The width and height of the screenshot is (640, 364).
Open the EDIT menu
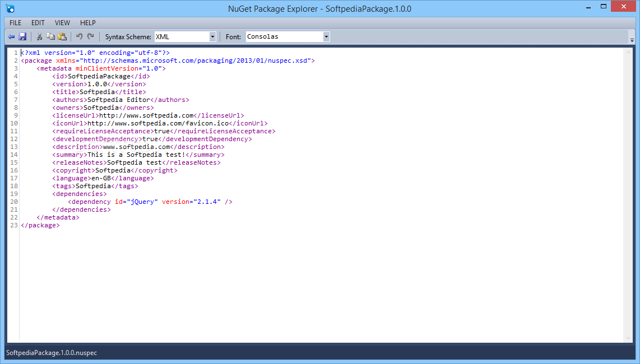click(38, 23)
